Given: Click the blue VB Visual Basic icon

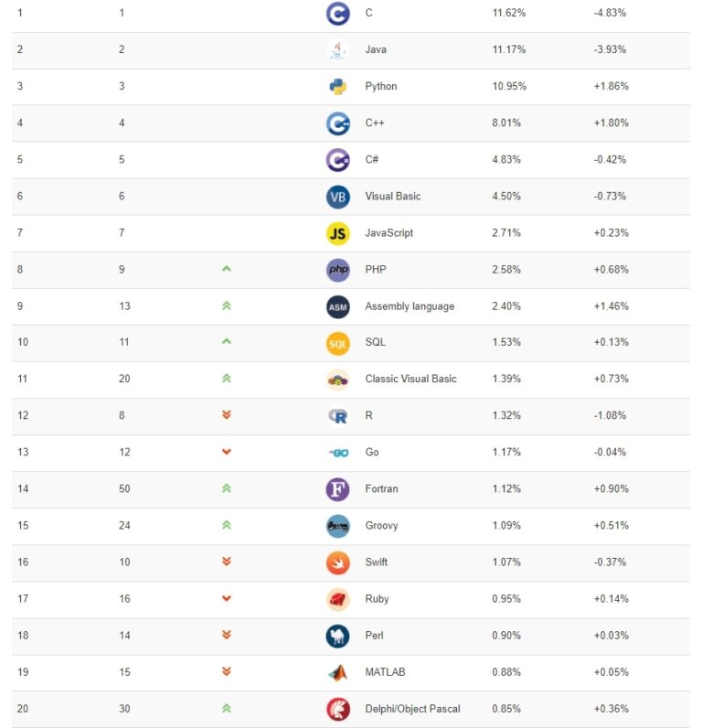Looking at the screenshot, I should (338, 197).
